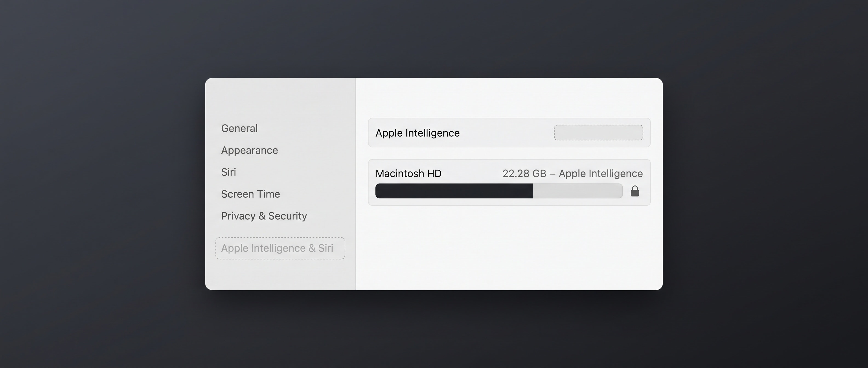Click the Macintosh HD label

(x=409, y=173)
